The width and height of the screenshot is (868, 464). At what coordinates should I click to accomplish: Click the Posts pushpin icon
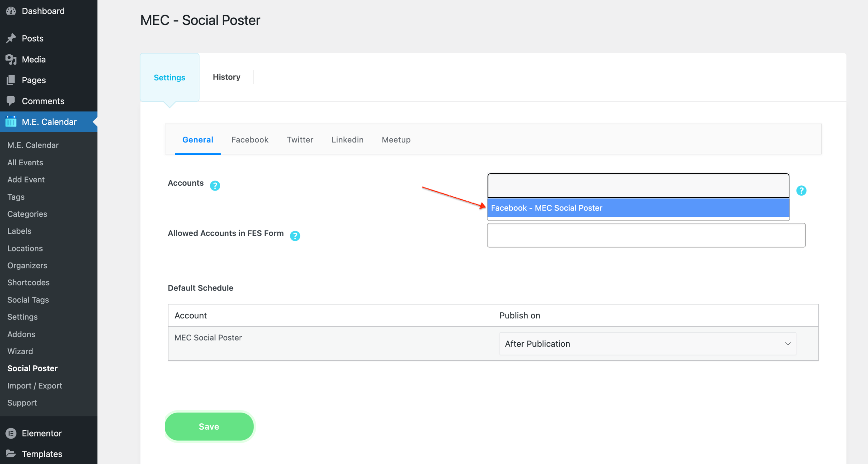coord(11,38)
